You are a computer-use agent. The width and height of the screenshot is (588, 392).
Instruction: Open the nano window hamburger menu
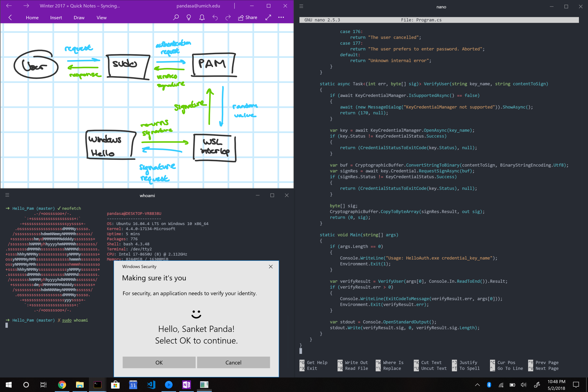[301, 6]
